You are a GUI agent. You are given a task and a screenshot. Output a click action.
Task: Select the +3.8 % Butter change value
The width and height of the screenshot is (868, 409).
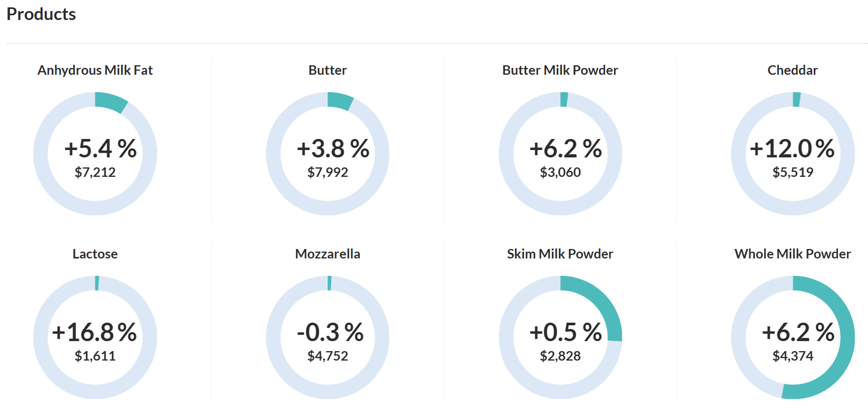pyautogui.click(x=333, y=148)
